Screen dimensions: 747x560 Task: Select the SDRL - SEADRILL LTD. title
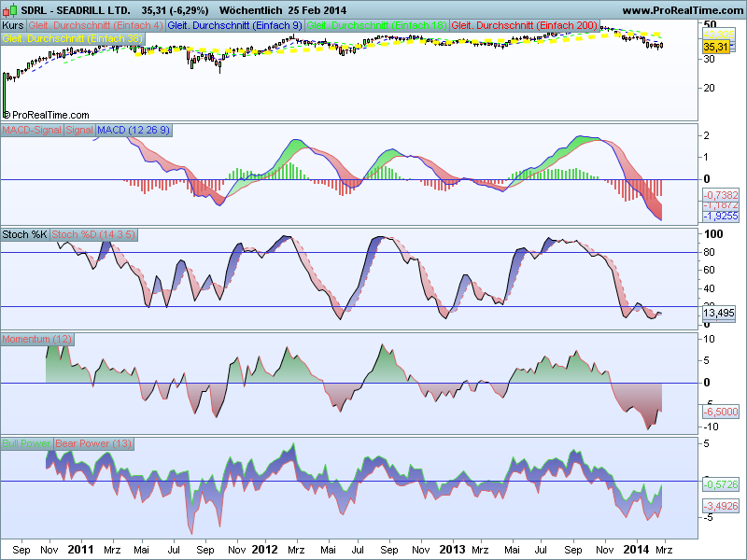[x=76, y=10]
